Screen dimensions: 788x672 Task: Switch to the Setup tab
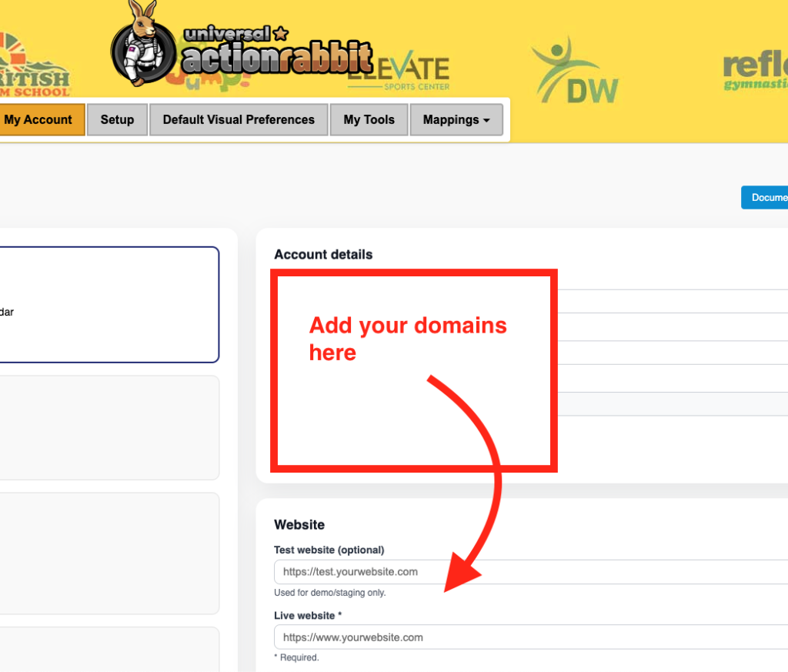pos(117,120)
